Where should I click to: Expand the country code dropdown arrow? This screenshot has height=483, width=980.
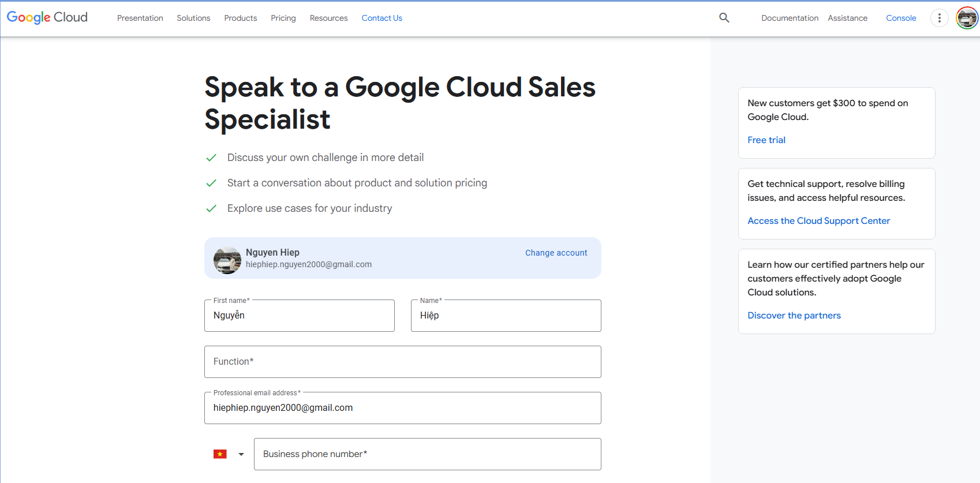click(x=241, y=454)
